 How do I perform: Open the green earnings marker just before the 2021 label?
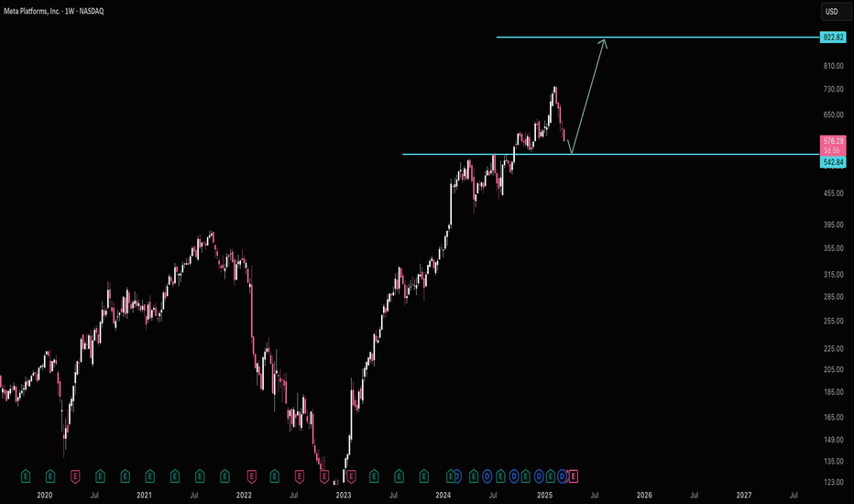coord(125,477)
